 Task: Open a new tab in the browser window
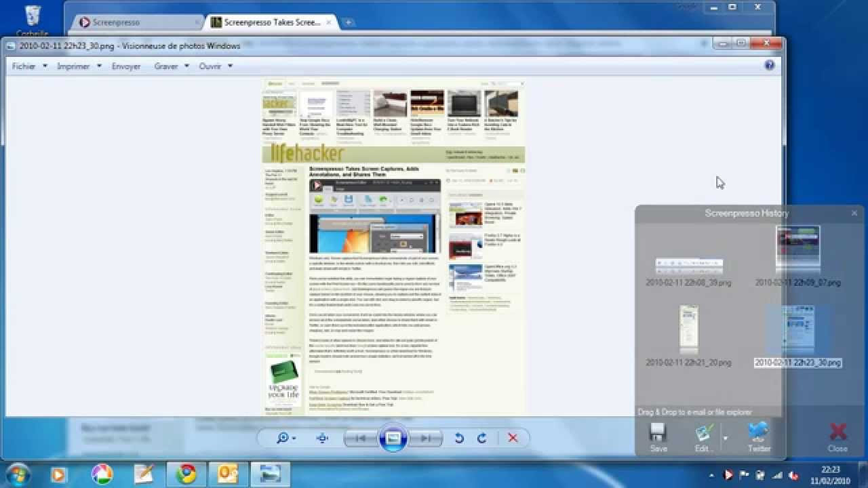pyautogui.click(x=349, y=22)
